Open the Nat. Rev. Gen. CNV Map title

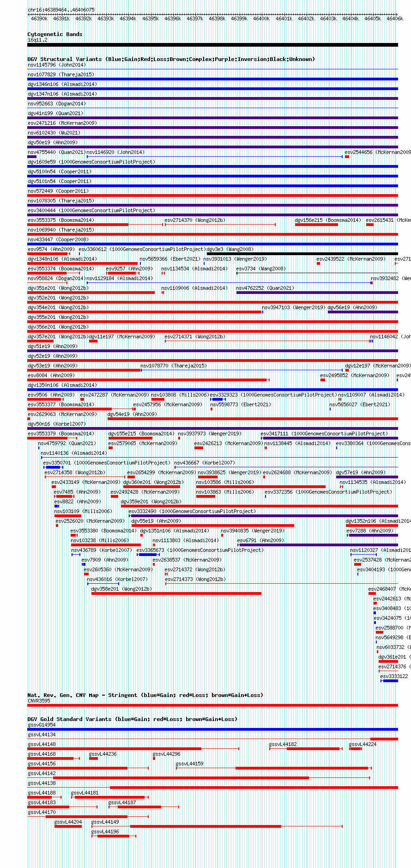[145, 695]
